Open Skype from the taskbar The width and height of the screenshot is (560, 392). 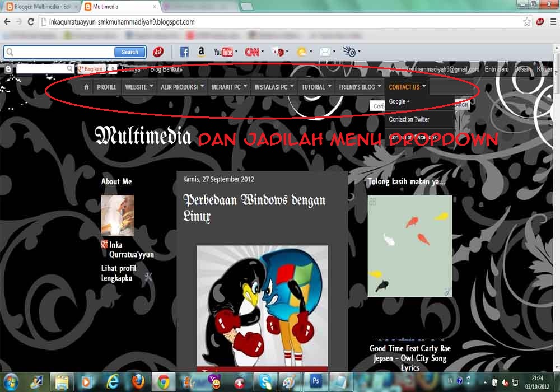(265, 382)
